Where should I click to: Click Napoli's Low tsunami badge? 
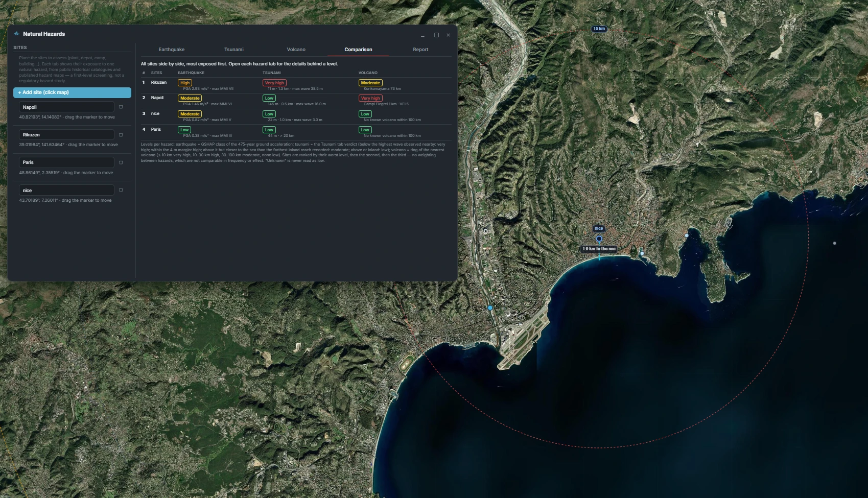point(269,98)
